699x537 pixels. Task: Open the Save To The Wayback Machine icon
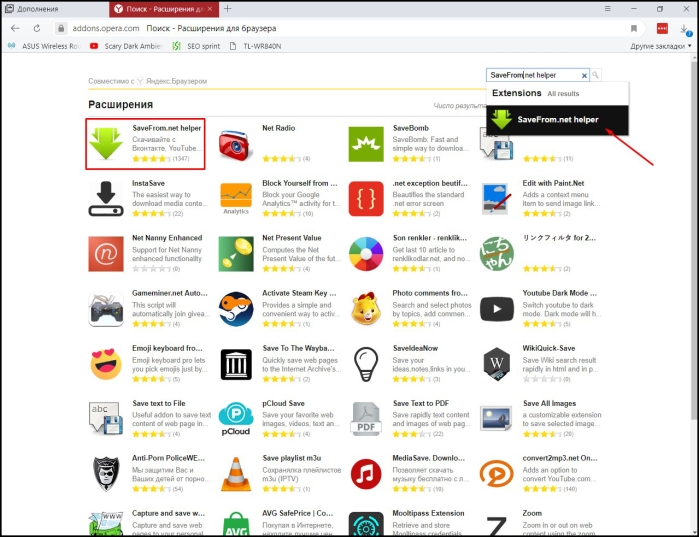(236, 365)
